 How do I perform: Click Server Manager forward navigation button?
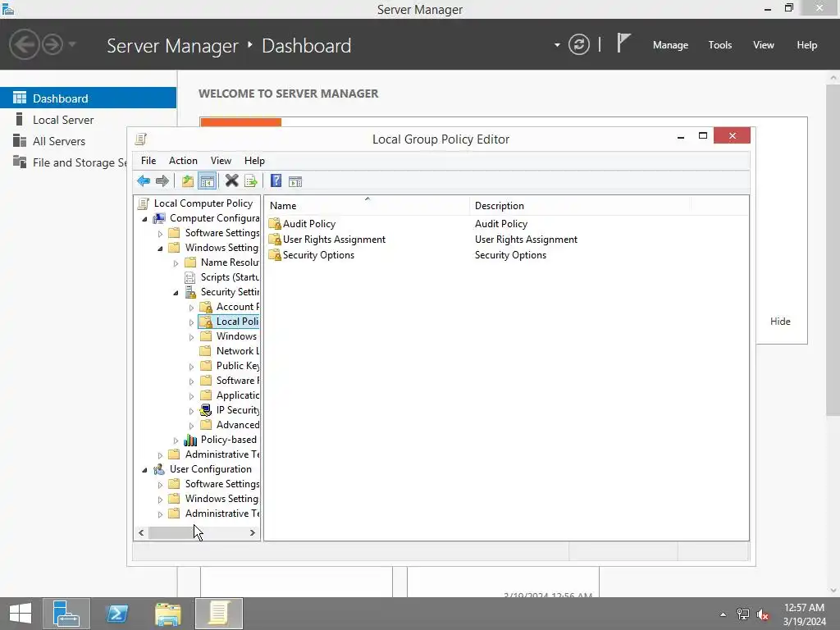click(x=52, y=44)
